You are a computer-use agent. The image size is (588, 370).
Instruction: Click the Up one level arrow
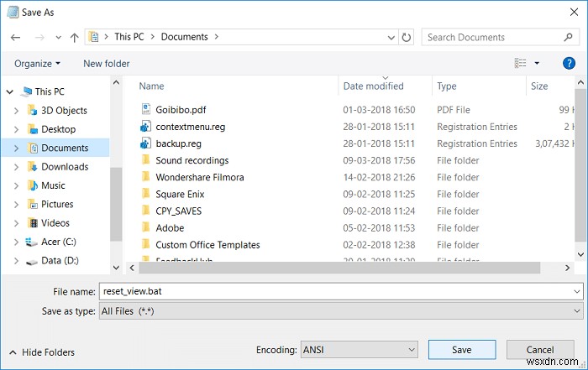pyautogui.click(x=75, y=37)
